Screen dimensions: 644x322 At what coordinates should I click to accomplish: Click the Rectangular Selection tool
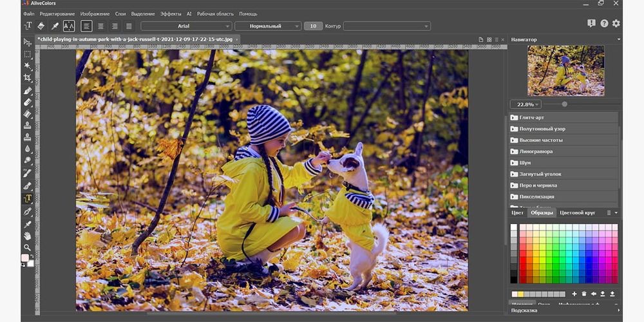coord(28,54)
